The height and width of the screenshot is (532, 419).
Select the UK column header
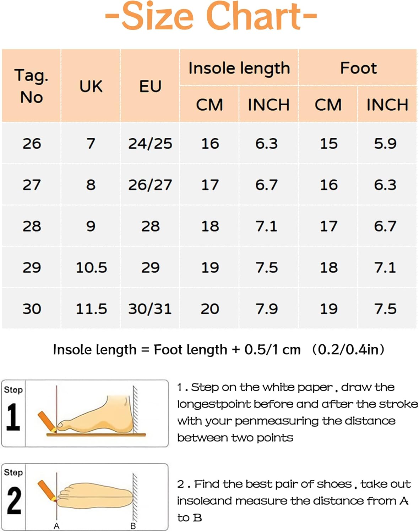pos(91,86)
